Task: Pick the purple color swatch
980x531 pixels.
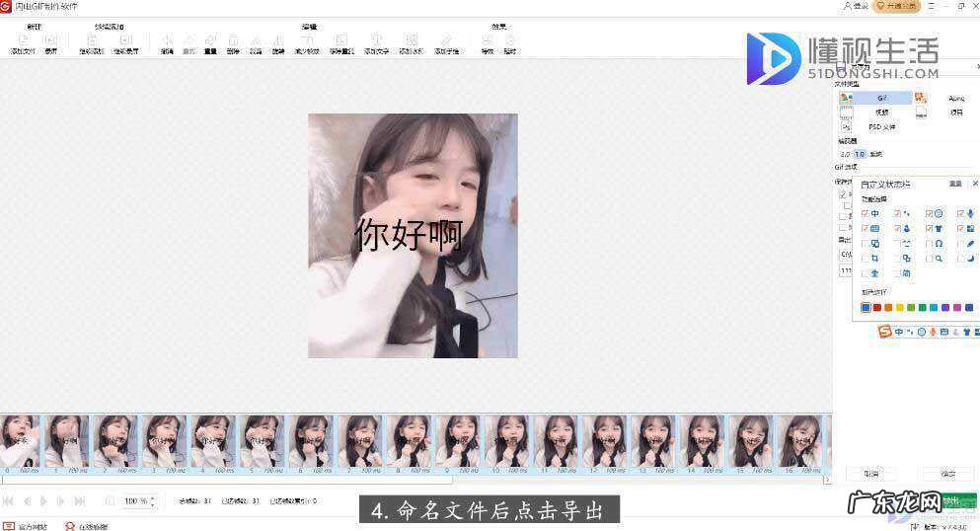Action: tap(945, 307)
